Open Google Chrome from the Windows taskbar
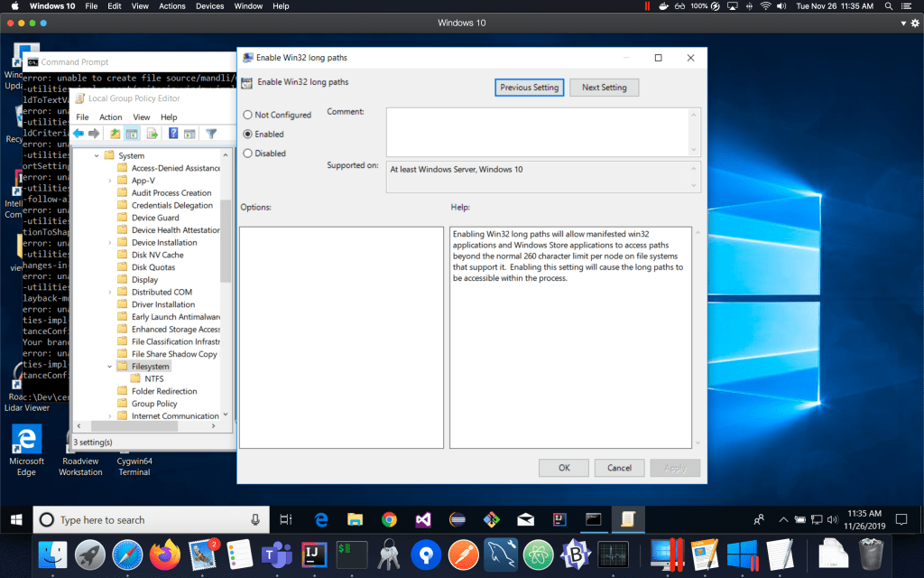The width and height of the screenshot is (924, 578). click(389, 519)
